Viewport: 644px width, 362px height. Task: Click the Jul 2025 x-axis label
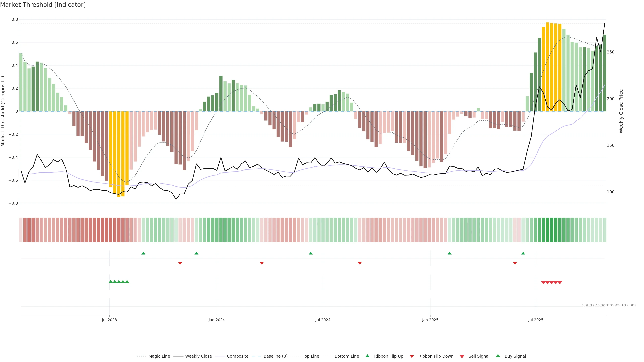coord(536,320)
